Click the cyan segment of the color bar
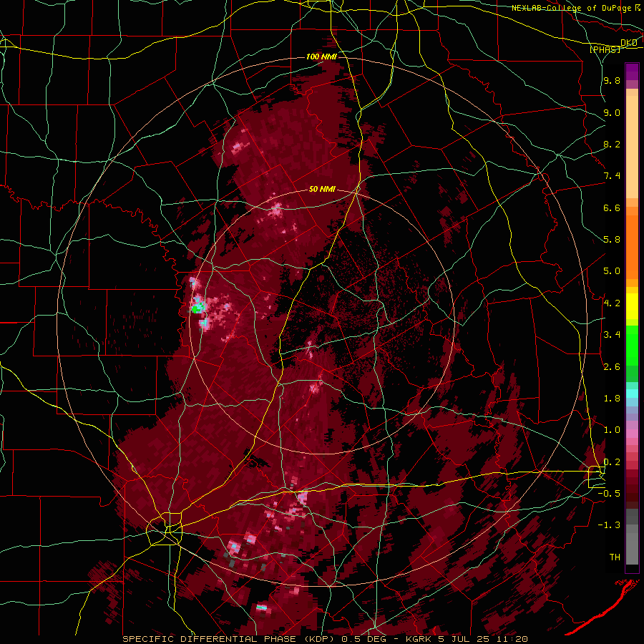 tap(632, 393)
